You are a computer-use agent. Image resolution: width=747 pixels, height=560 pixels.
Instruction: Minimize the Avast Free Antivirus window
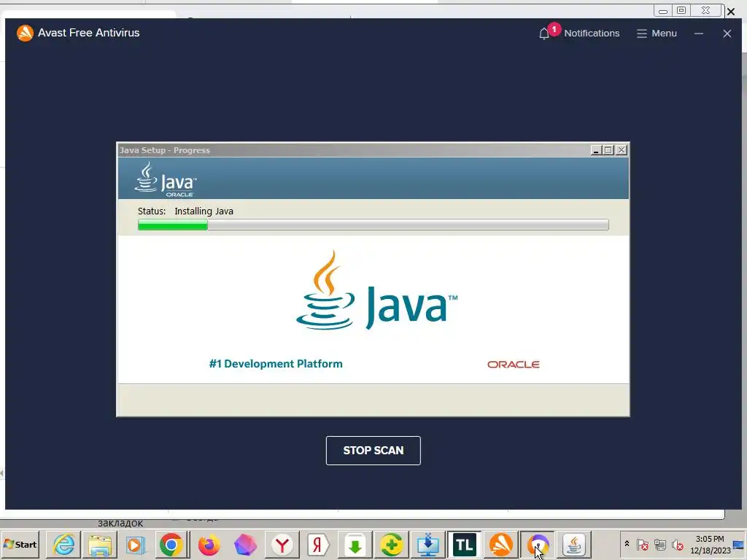[x=698, y=34]
